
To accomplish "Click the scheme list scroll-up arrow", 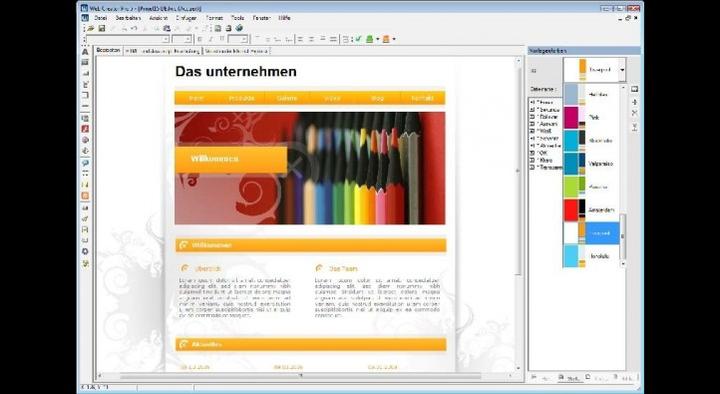I will tap(623, 87).
